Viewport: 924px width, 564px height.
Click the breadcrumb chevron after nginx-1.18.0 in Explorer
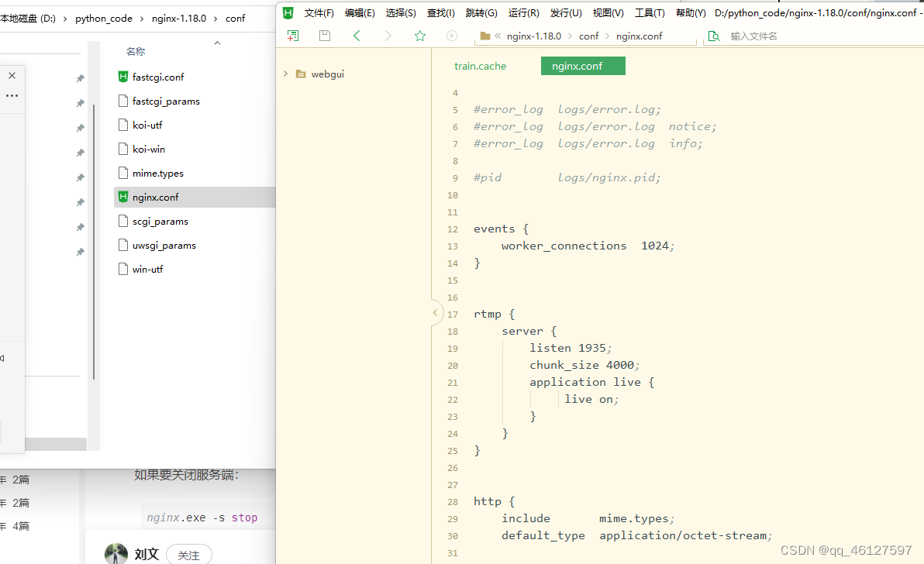[215, 19]
